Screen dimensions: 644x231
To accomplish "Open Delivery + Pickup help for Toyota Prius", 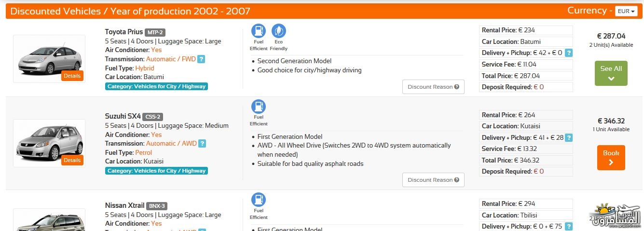I will point(569,53).
